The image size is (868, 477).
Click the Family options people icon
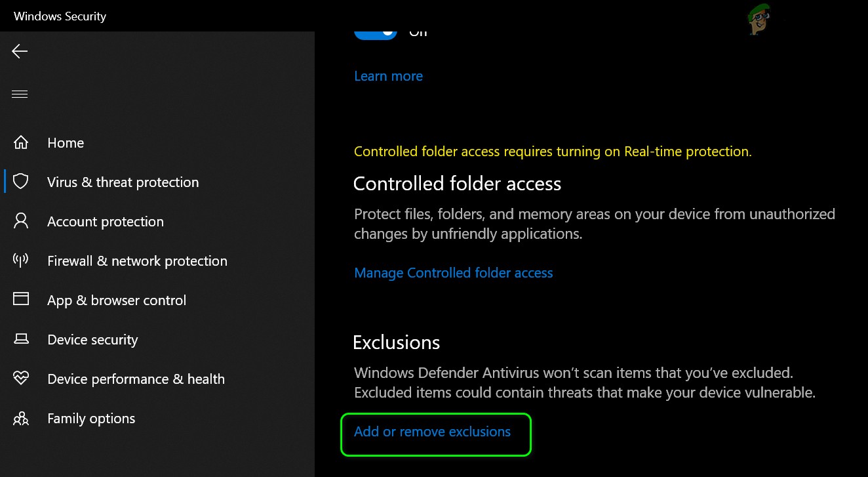(x=21, y=418)
